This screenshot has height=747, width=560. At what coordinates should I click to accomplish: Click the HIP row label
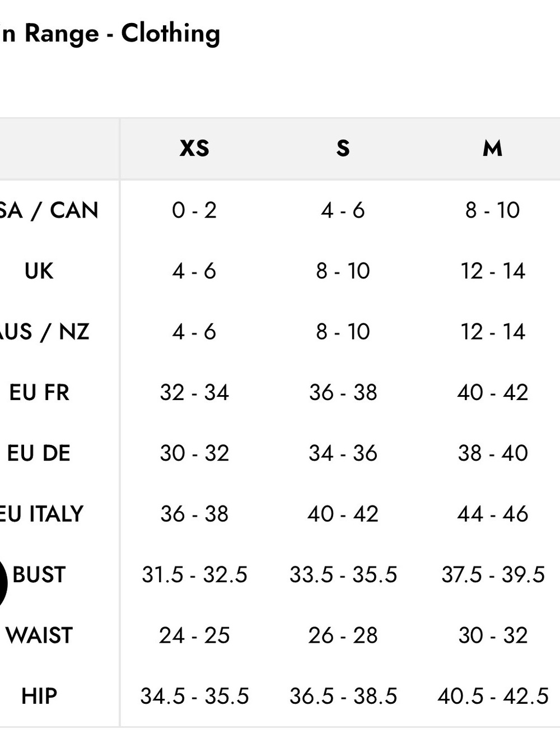[39, 696]
